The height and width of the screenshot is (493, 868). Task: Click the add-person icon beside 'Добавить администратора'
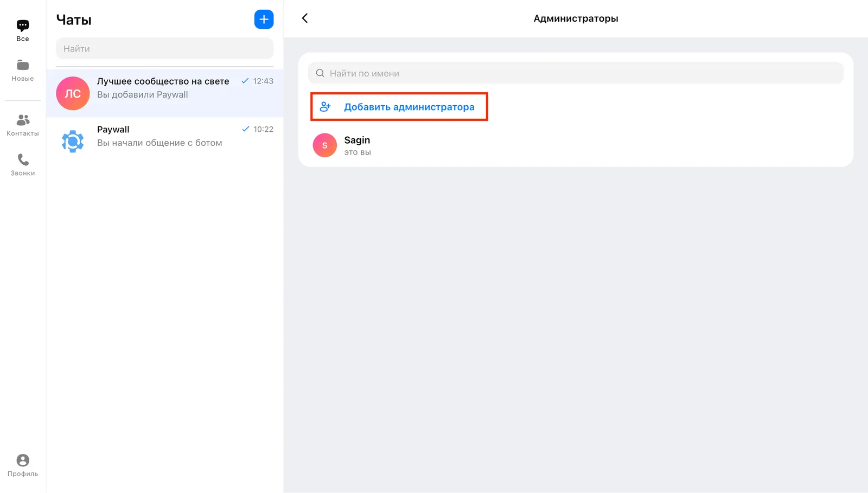[x=325, y=107]
